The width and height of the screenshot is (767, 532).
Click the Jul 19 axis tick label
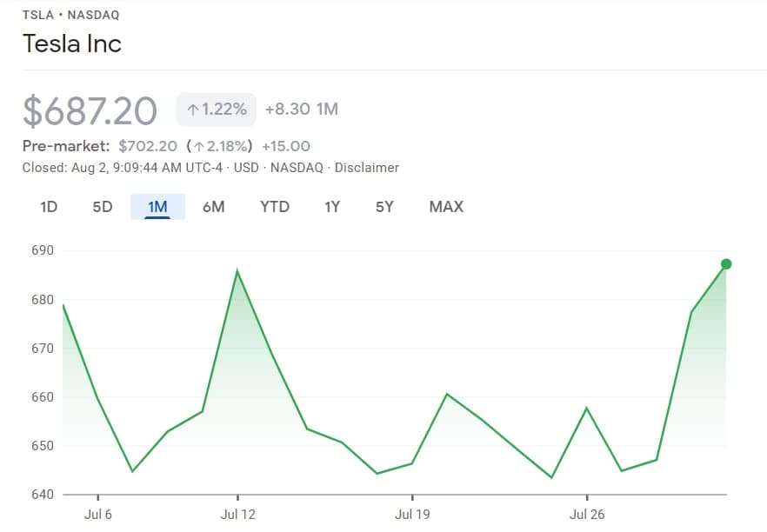412,515
